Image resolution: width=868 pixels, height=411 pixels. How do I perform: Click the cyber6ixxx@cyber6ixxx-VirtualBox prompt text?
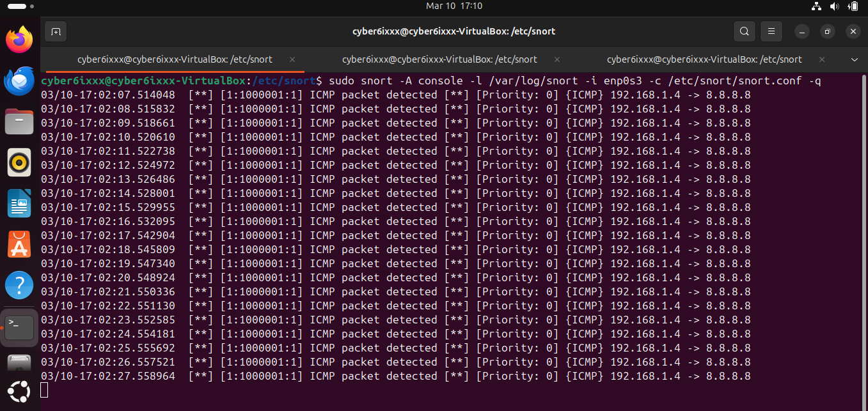[x=143, y=81]
